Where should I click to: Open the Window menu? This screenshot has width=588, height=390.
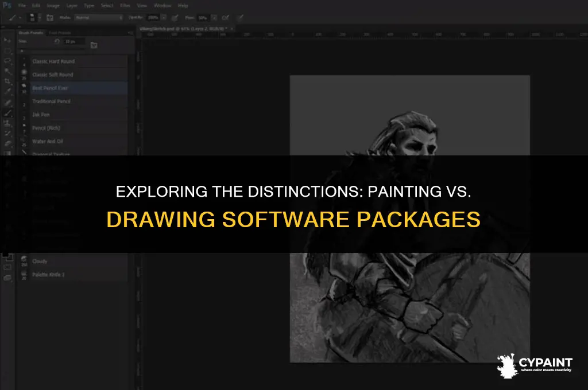(162, 6)
